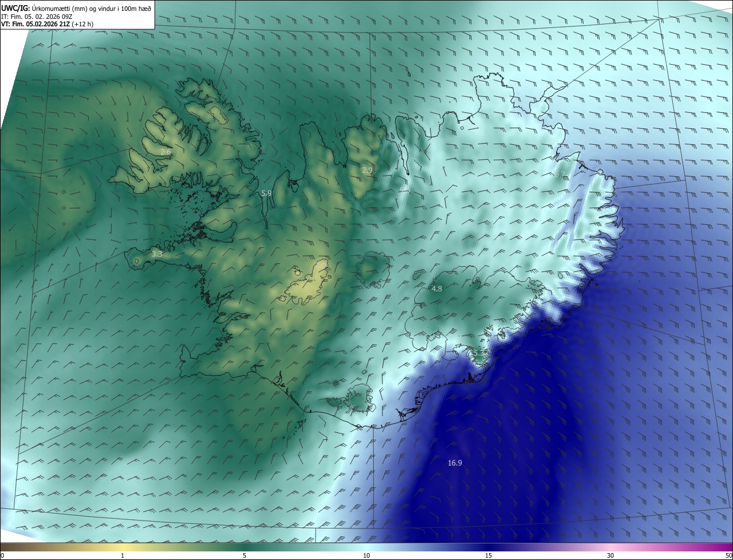
Task: Click the 3.3 value on the western peninsula
Action: pos(157,253)
